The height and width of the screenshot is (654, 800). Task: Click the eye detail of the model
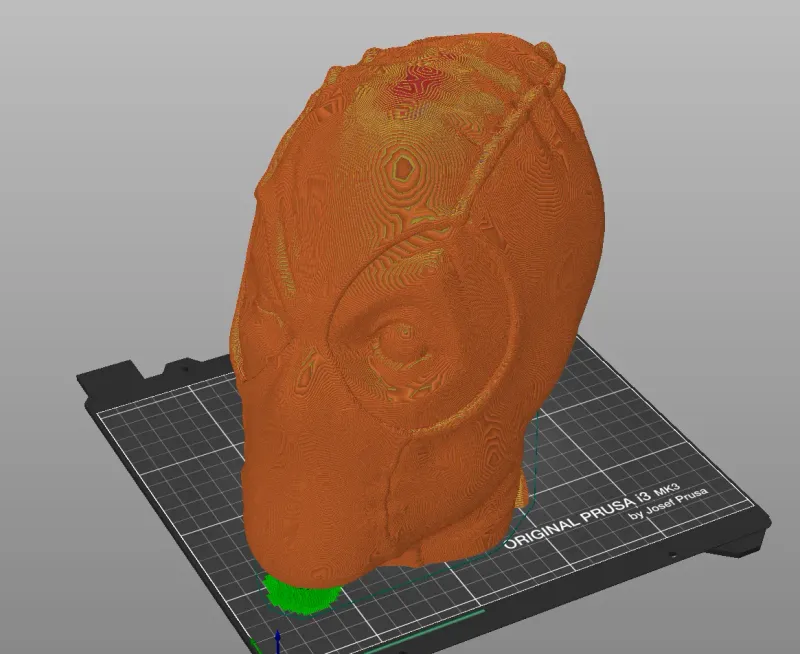point(401,343)
